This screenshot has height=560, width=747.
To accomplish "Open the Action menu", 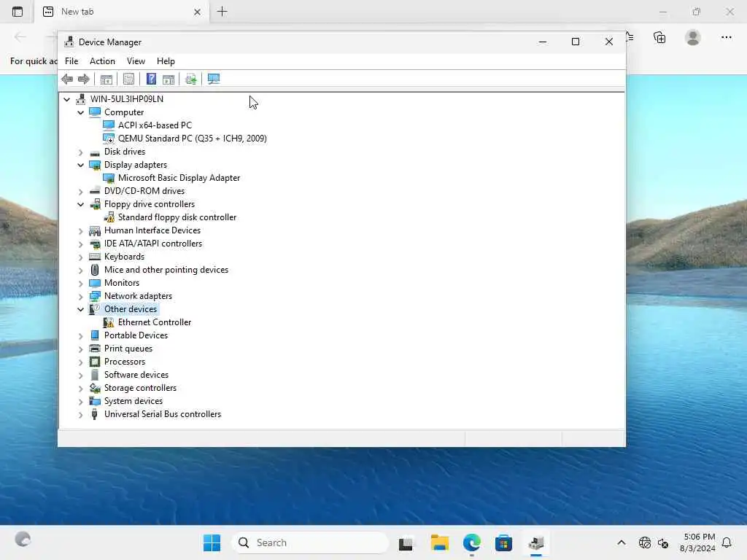I will (x=102, y=61).
